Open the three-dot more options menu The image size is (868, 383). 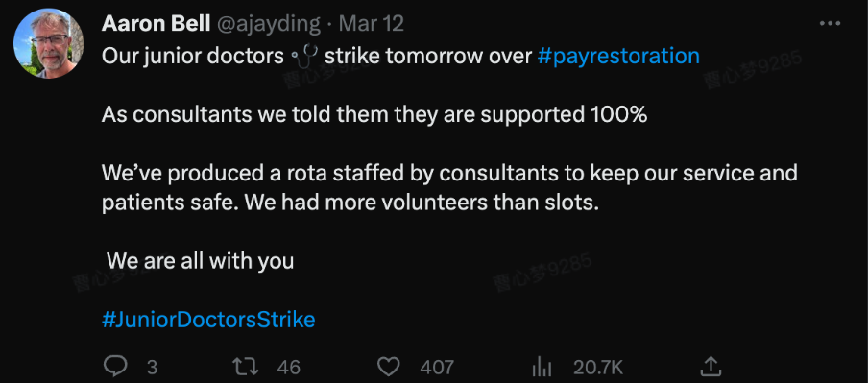click(830, 24)
